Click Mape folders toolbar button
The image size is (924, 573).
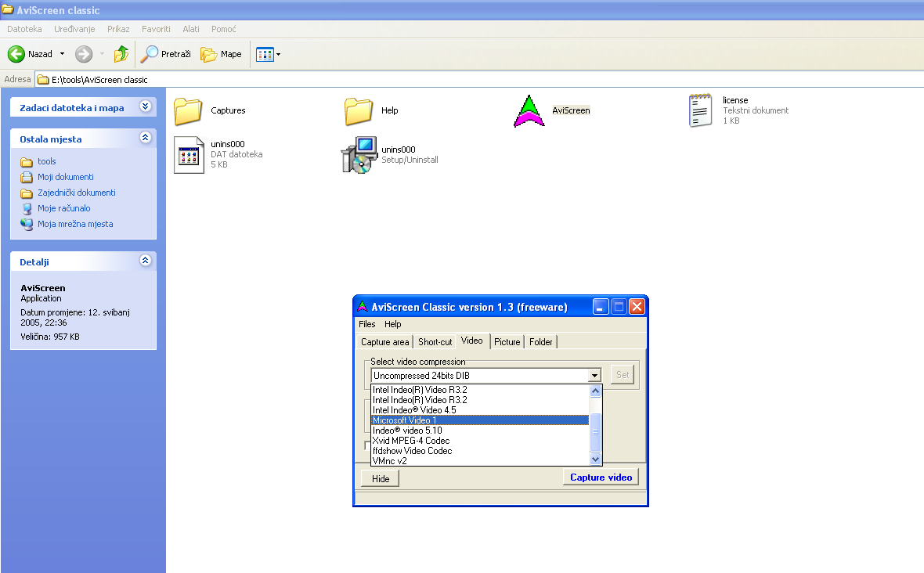(x=221, y=54)
